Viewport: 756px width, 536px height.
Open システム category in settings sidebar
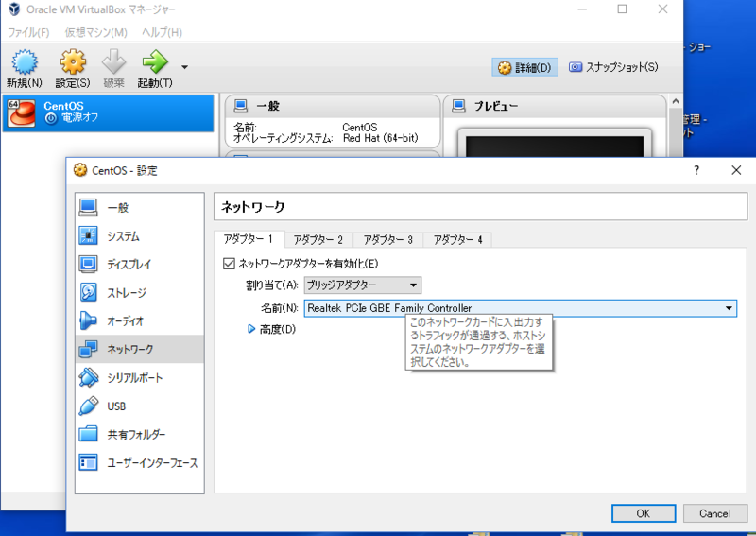pos(139,236)
